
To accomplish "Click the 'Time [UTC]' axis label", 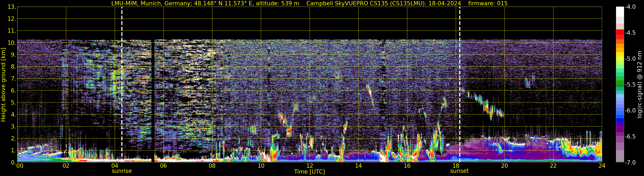I will tap(310, 172).
